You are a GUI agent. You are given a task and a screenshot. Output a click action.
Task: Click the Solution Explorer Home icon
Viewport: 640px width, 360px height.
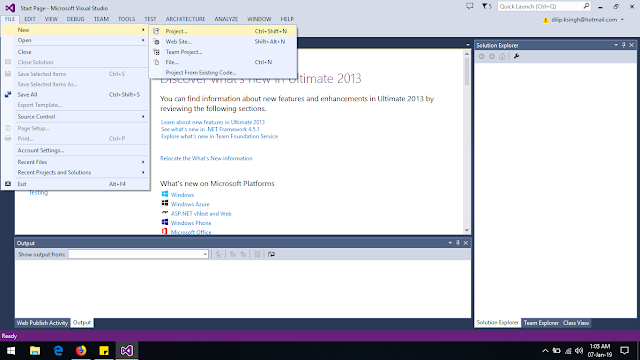502,56
